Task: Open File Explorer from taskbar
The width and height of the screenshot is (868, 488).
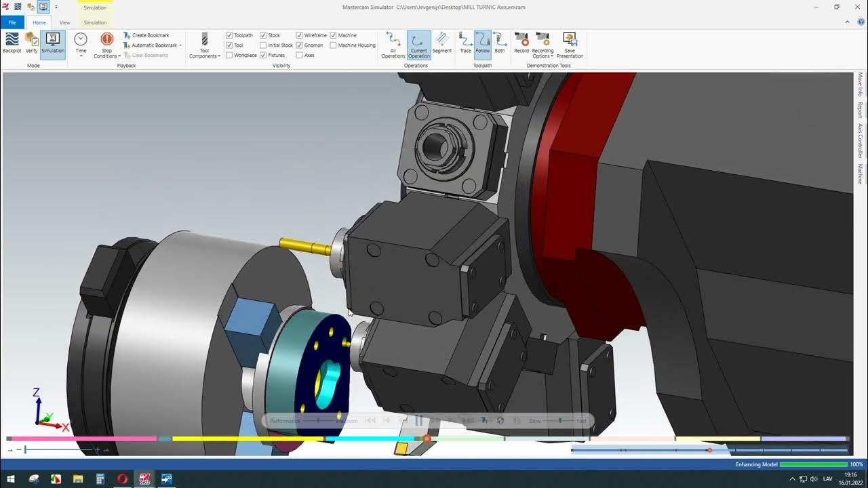Action: click(78, 479)
